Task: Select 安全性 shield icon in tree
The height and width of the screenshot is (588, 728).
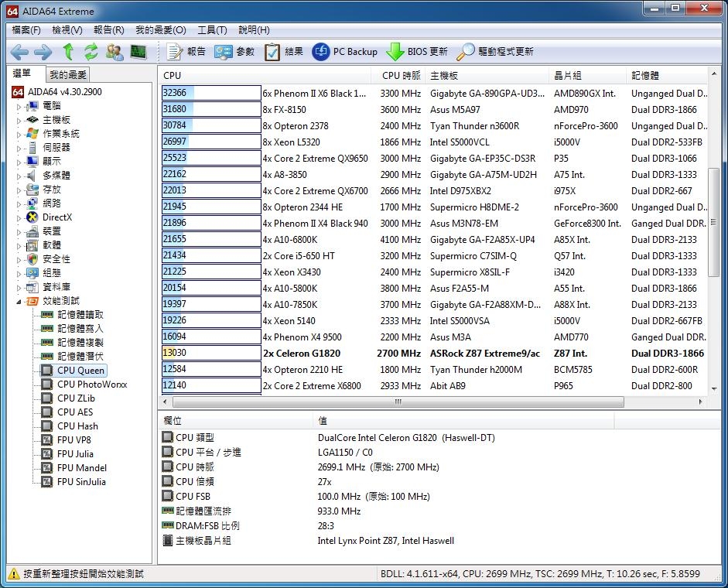Action: (x=32, y=259)
